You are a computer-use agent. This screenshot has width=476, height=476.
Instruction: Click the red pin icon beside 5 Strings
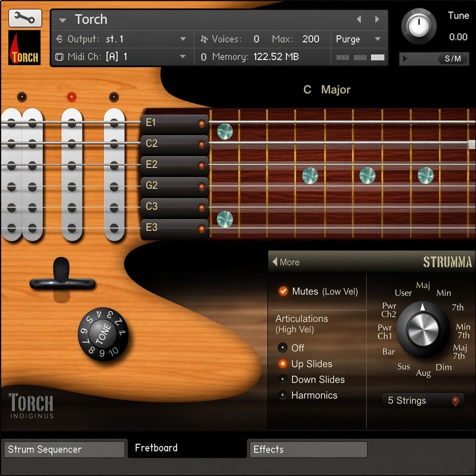click(456, 401)
